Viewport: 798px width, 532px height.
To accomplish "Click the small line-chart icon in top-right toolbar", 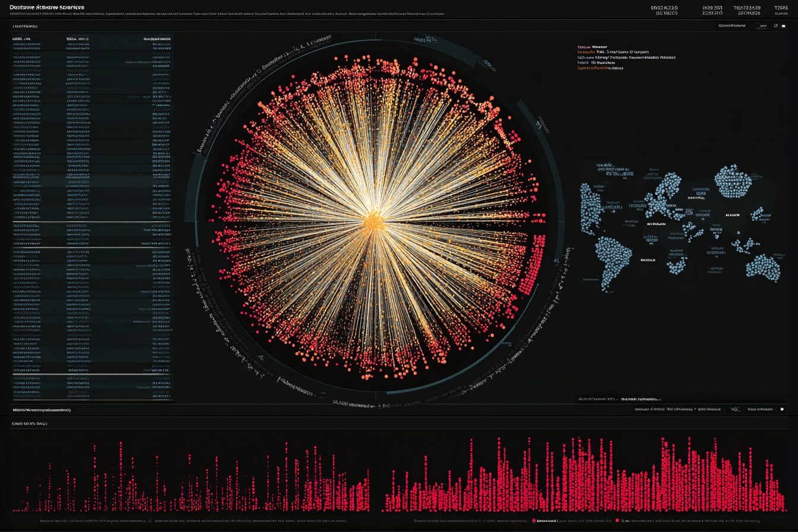I will pyautogui.click(x=761, y=26).
